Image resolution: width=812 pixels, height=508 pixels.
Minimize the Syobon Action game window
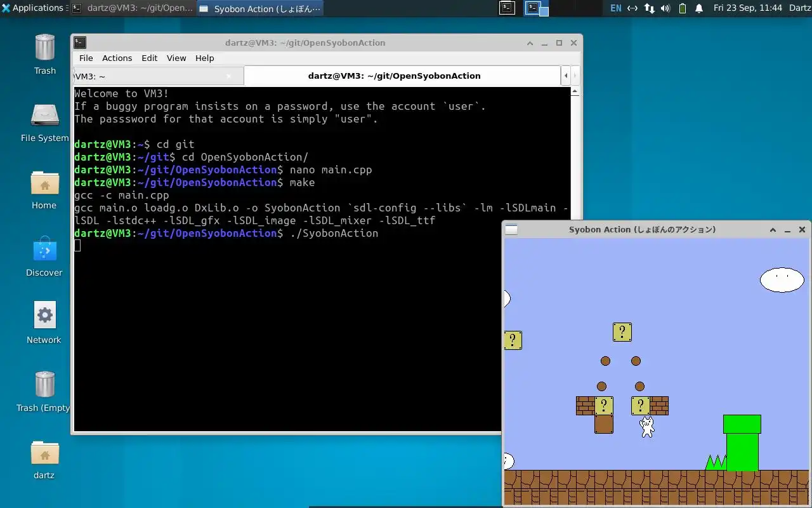(x=787, y=230)
